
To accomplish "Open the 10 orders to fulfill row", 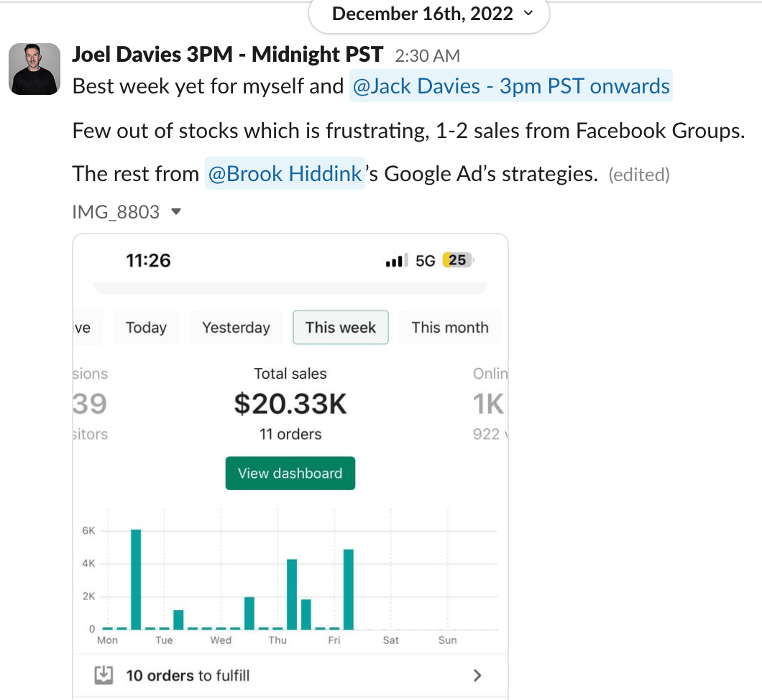I will 288,676.
